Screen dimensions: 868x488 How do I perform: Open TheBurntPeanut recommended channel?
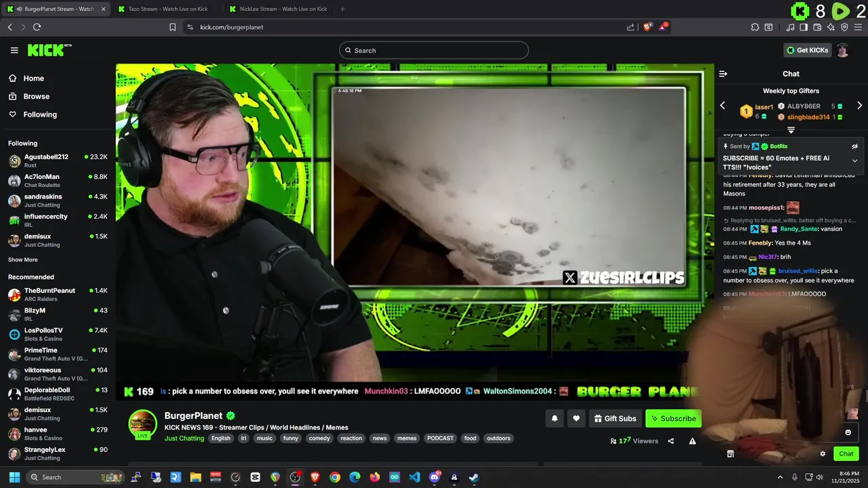(58, 294)
